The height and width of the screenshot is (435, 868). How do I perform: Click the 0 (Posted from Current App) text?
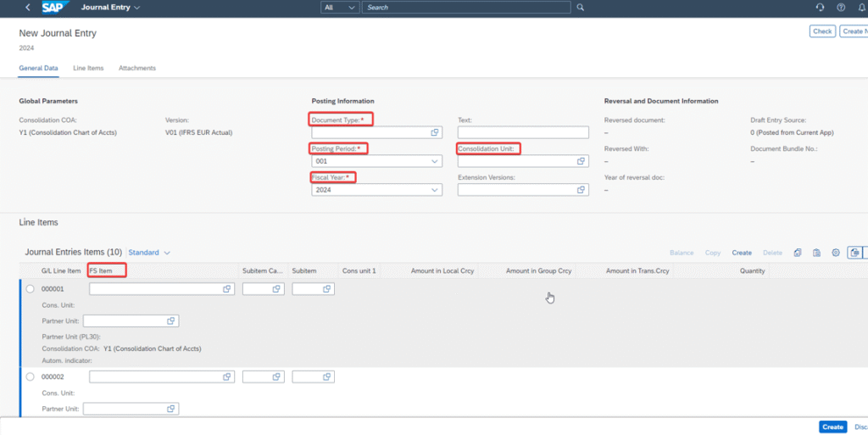tap(792, 132)
